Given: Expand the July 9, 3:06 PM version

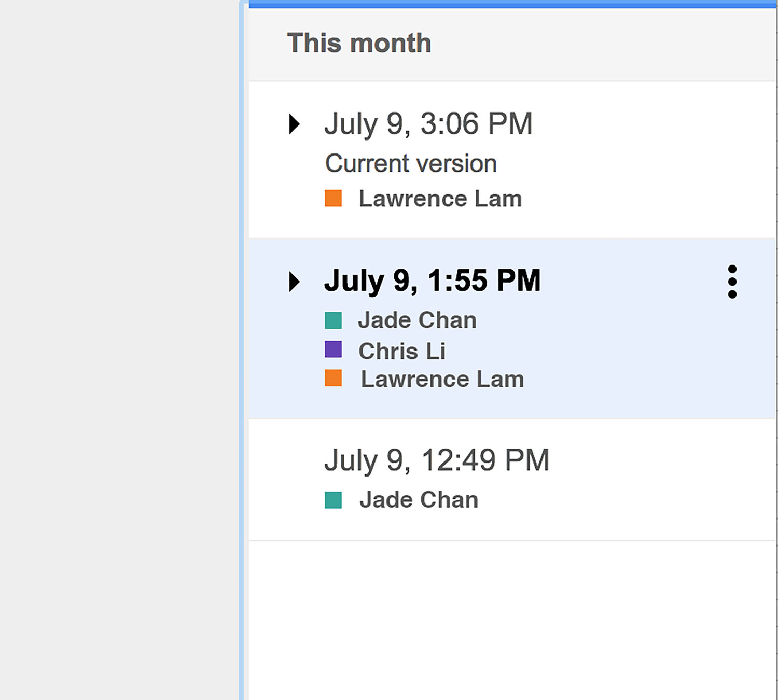Looking at the screenshot, I should pyautogui.click(x=295, y=124).
